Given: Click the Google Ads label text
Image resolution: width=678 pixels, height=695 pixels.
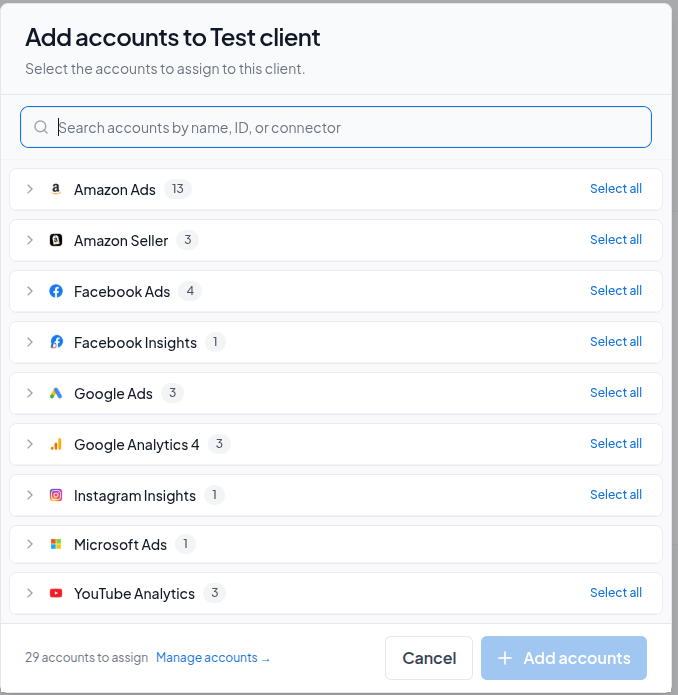Looking at the screenshot, I should click(x=113, y=394).
